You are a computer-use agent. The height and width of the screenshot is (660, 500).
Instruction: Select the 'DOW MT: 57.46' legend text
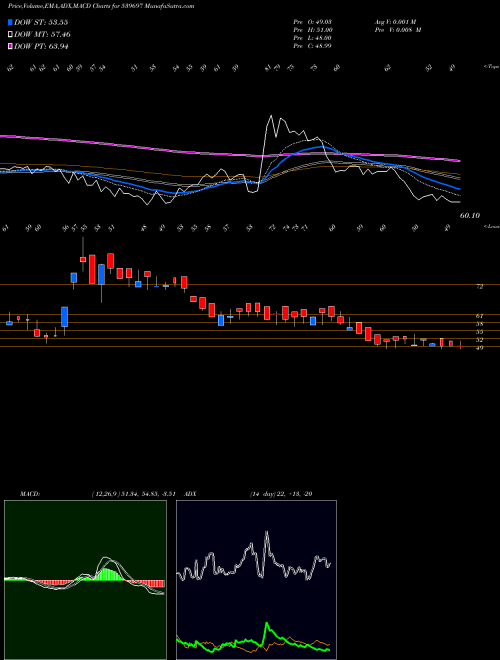(42, 35)
